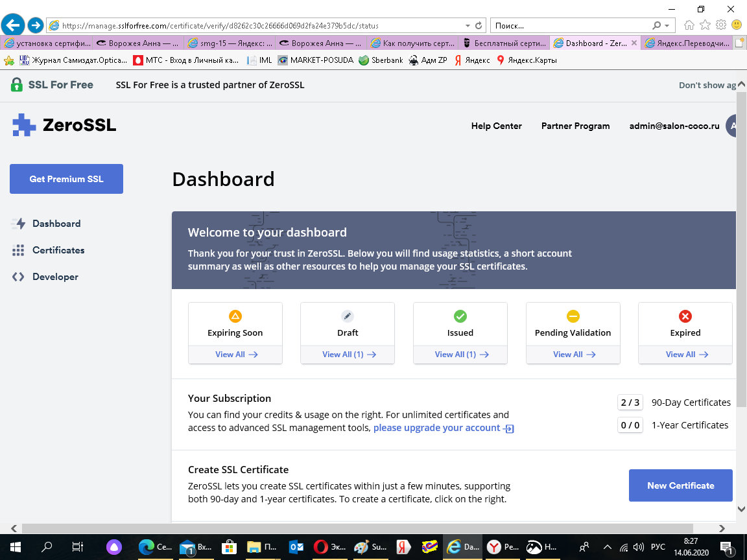View all Expired certificates
The width and height of the screenshot is (747, 560).
687,355
